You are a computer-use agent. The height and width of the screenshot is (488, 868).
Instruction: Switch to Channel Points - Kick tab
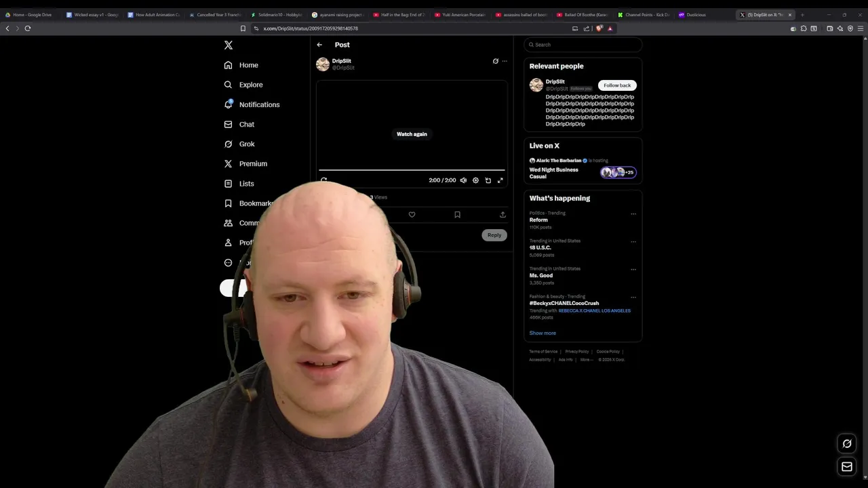pyautogui.click(x=644, y=14)
